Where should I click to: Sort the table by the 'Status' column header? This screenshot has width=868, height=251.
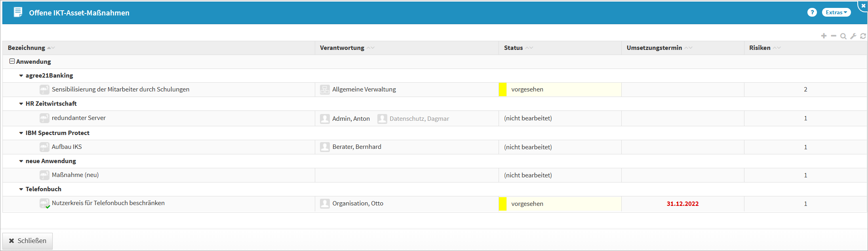point(513,48)
